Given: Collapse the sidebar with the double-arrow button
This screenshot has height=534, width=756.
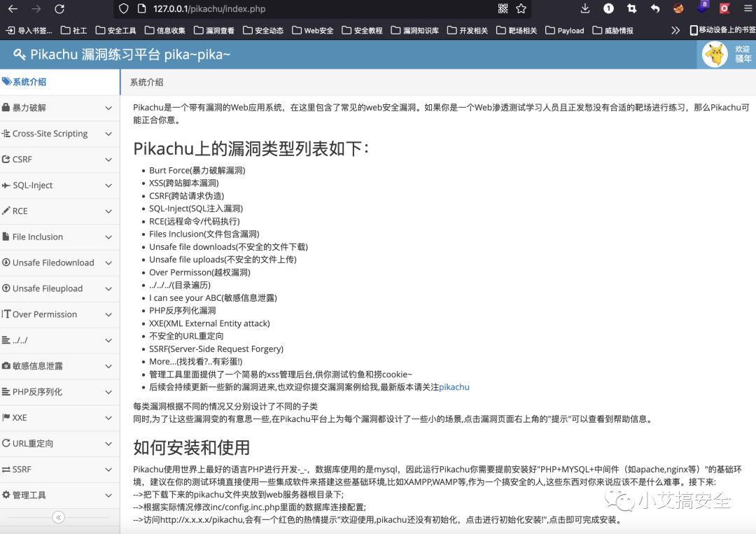Looking at the screenshot, I should (58, 517).
